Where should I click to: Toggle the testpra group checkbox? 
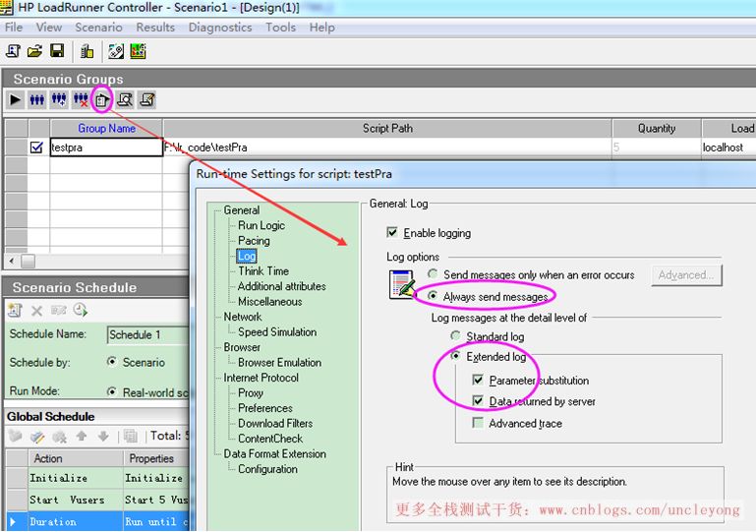coord(36,148)
